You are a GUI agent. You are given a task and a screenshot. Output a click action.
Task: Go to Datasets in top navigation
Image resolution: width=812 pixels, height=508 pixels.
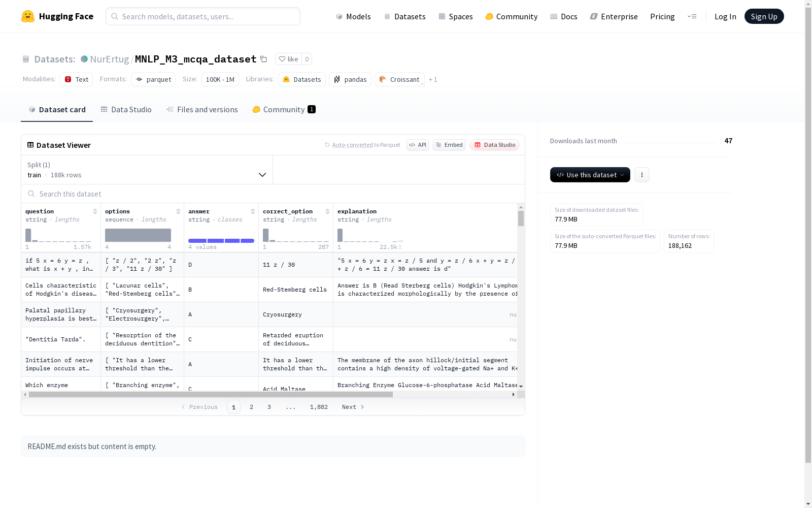[404, 16]
